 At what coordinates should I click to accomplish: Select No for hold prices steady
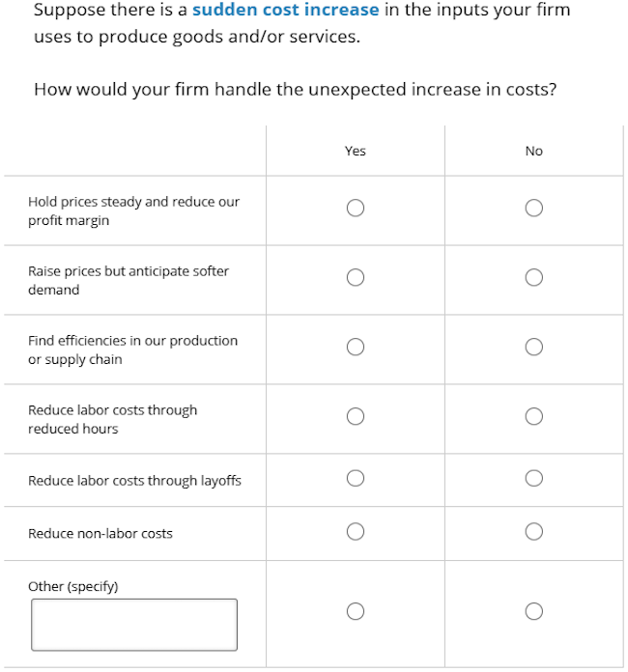coord(533,208)
